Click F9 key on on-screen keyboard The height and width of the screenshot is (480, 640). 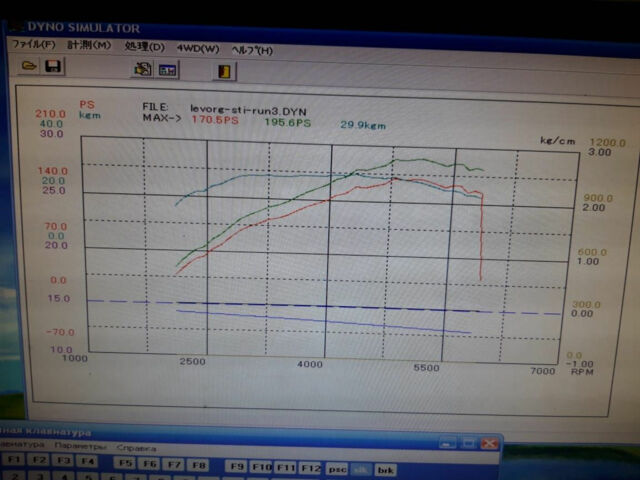[237, 466]
